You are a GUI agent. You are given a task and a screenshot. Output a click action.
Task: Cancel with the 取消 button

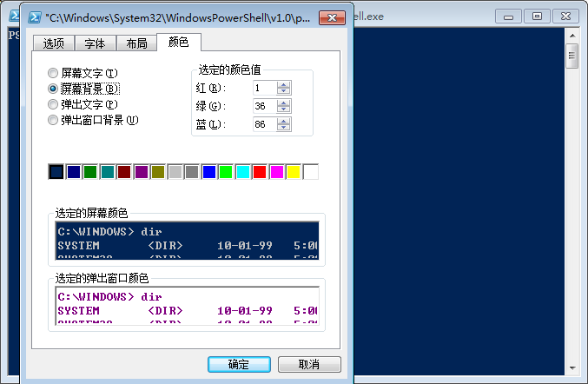click(x=309, y=364)
